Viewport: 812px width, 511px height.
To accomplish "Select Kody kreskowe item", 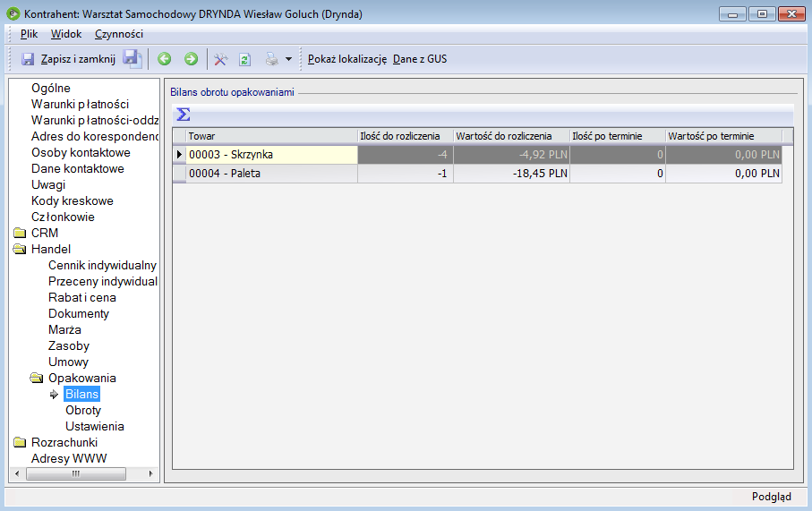I will point(72,200).
